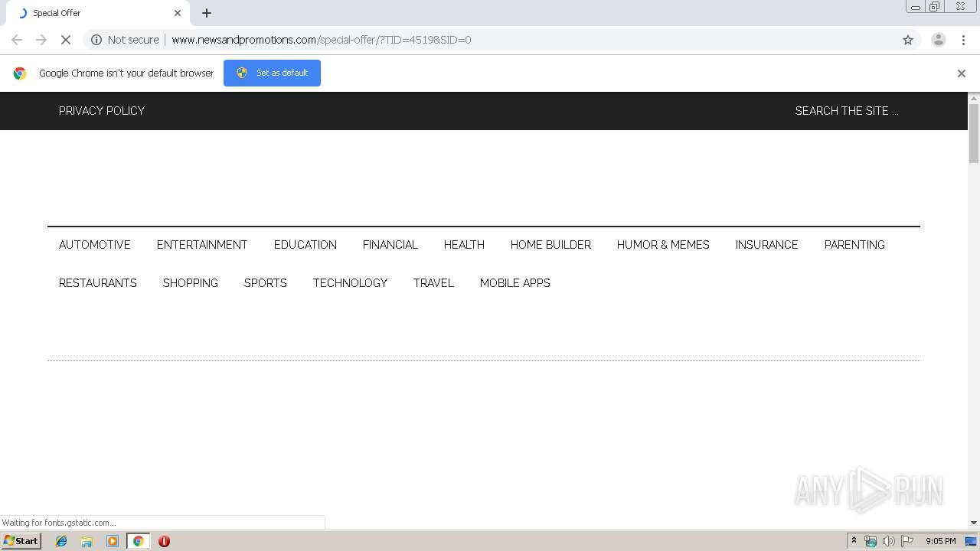Open Windows Explorer from the taskbar

[x=87, y=541]
